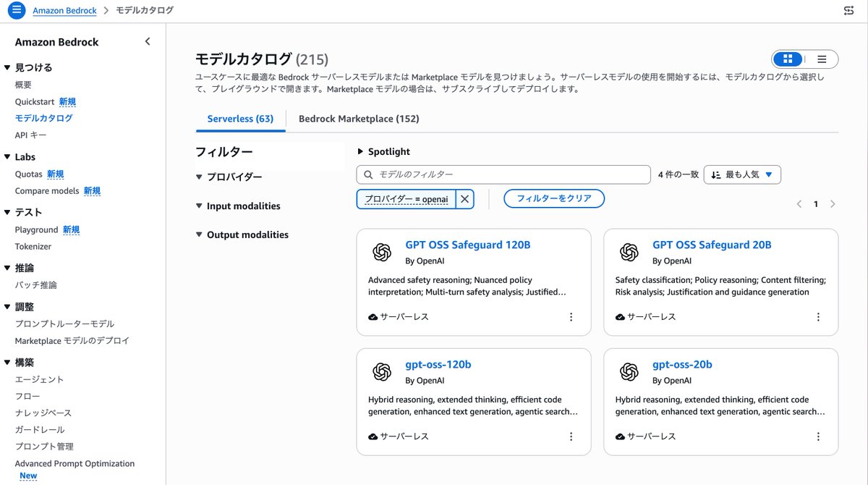
Task: Open options menu for gpt-oss-20b card
Action: tap(818, 436)
